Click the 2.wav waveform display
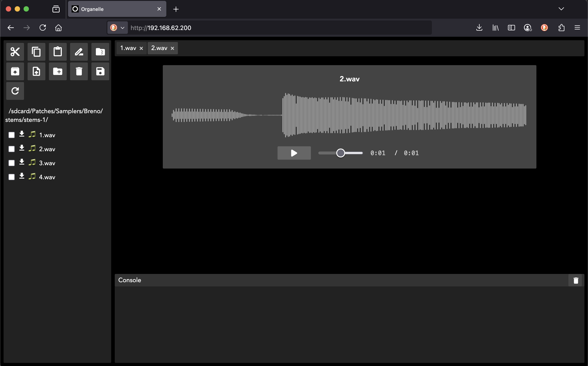Image resolution: width=588 pixels, height=366 pixels. click(x=349, y=115)
